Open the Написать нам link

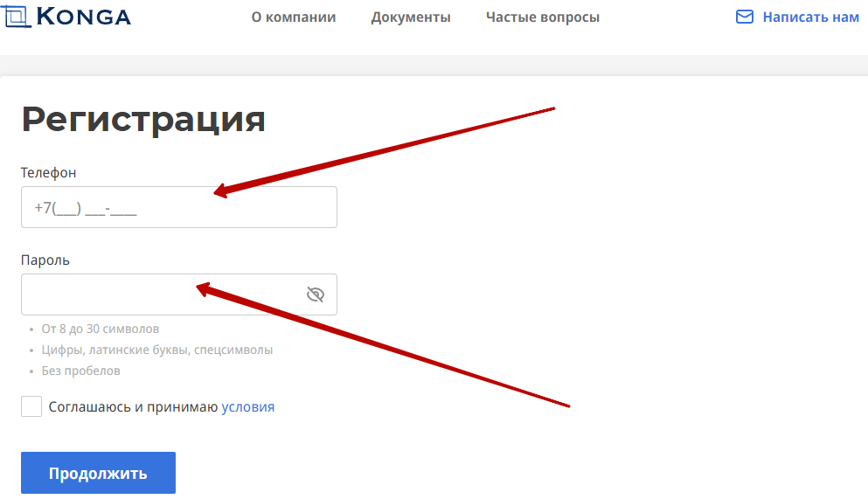pos(810,17)
